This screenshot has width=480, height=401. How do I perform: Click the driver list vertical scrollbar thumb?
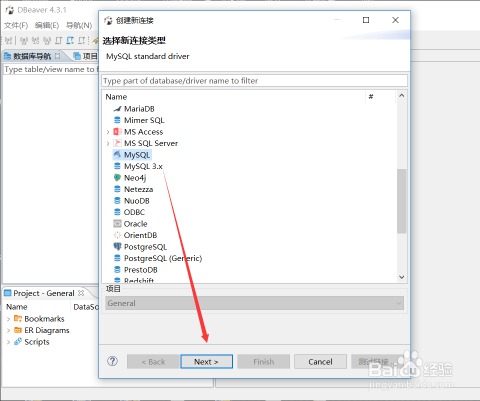(401, 201)
